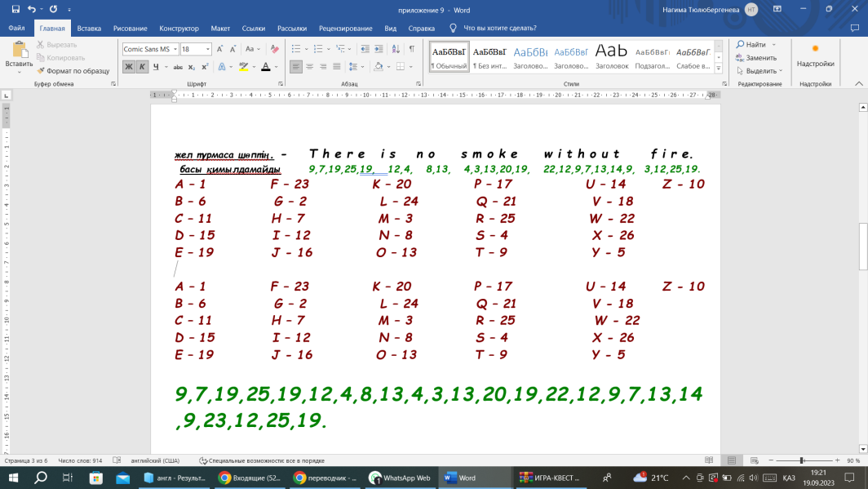The height and width of the screenshot is (489, 868).
Task: Click the vertical scrollbar thumb
Action: pos(863,246)
